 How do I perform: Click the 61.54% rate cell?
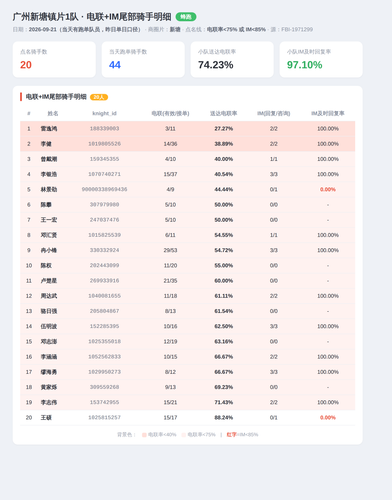[x=223, y=311]
